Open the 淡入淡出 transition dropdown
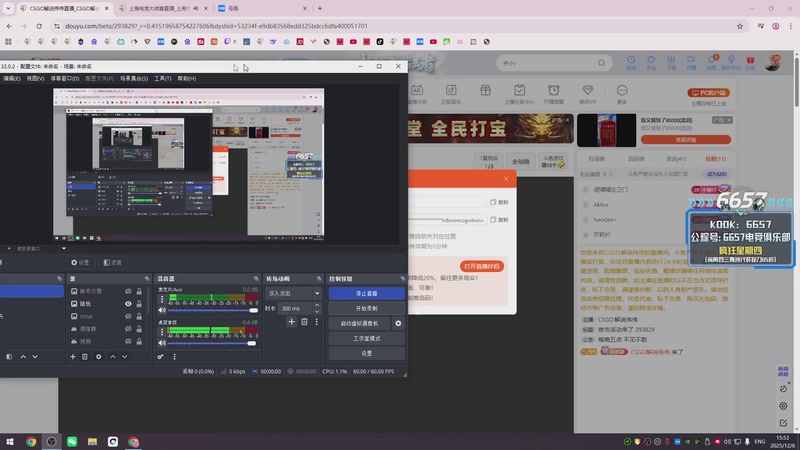The height and width of the screenshot is (450, 800). pos(293,293)
